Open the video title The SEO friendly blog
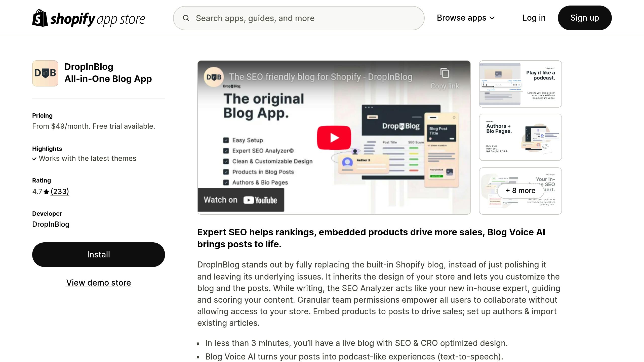Screen dimensions: 644x362 [320, 77]
